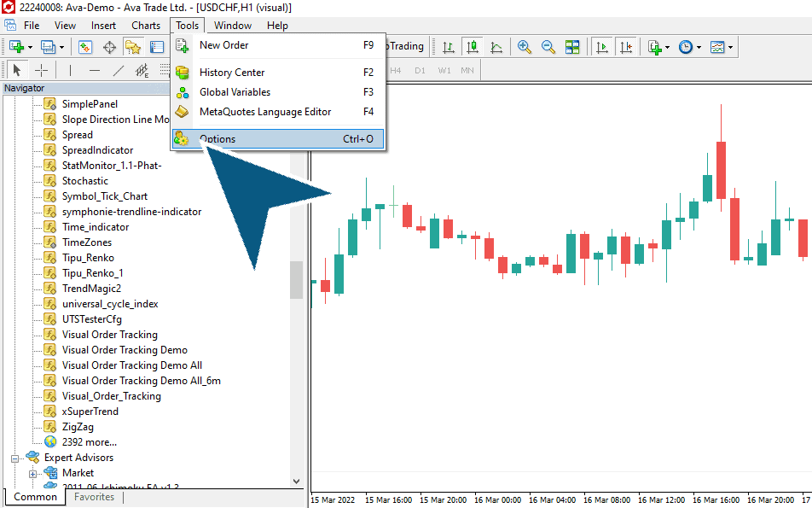Toggle the Navigator panel star-folder button
The image size is (812, 508).
coord(133,47)
